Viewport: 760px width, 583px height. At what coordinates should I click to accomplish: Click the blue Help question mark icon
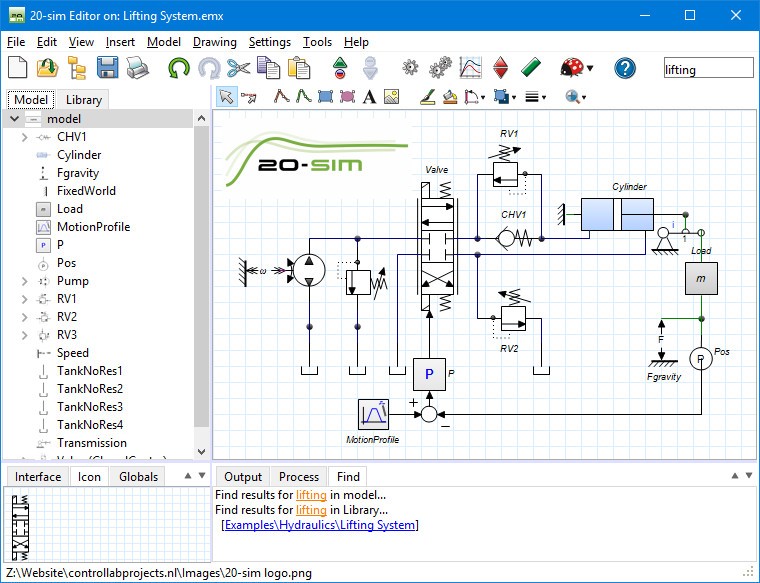pos(625,68)
